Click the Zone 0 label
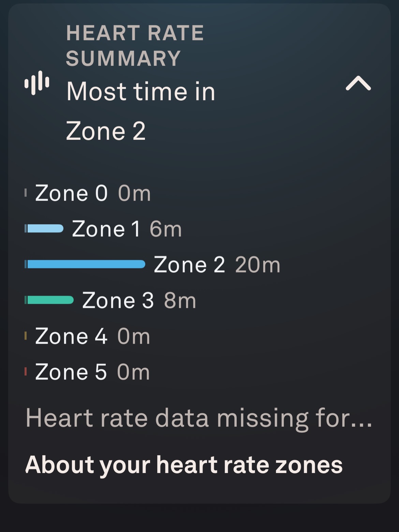The width and height of the screenshot is (399, 532). (x=72, y=193)
